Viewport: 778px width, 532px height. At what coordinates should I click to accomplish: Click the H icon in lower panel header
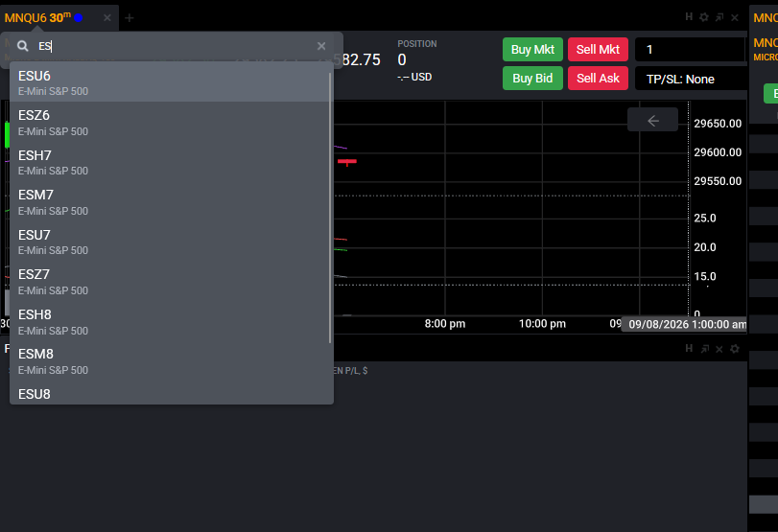click(x=689, y=349)
